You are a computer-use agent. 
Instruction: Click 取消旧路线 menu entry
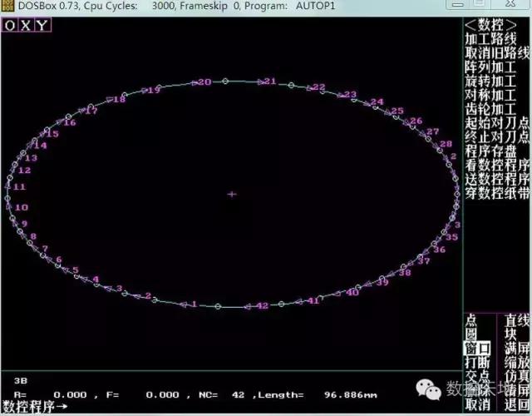[x=497, y=52]
